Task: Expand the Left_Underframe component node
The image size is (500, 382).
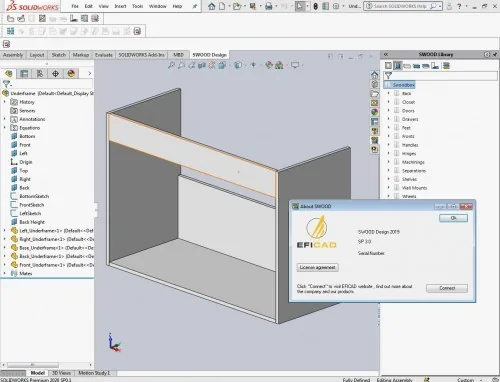Action: tap(5, 231)
